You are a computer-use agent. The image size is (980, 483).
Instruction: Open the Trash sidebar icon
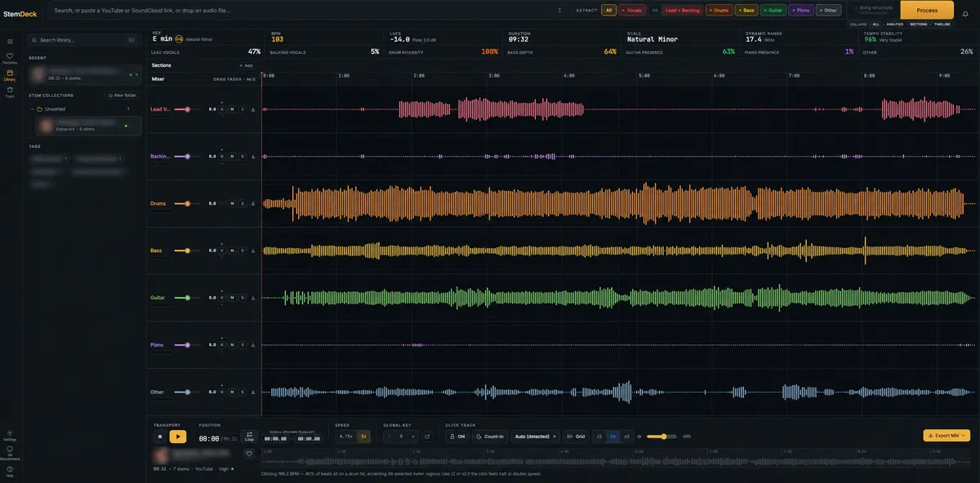tap(10, 92)
